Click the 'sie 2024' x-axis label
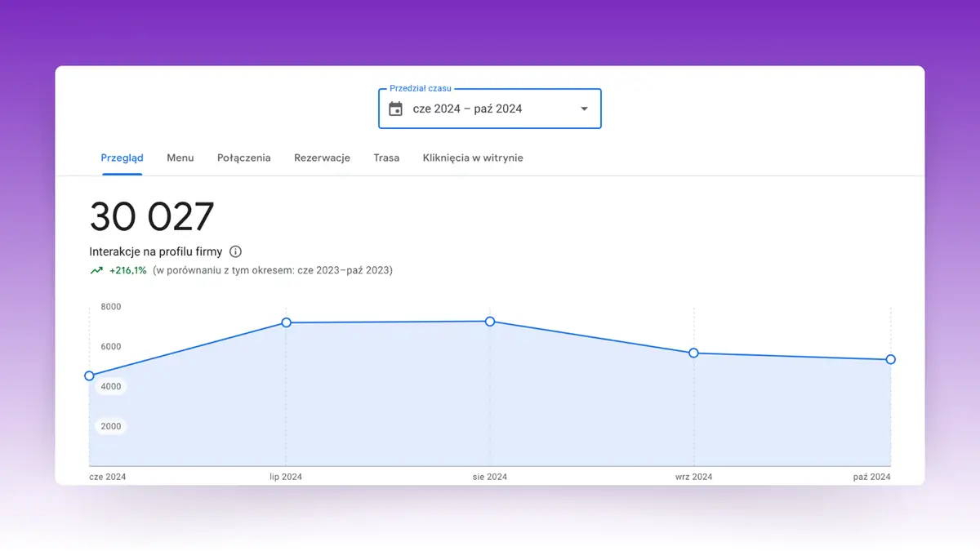 pyautogui.click(x=490, y=477)
